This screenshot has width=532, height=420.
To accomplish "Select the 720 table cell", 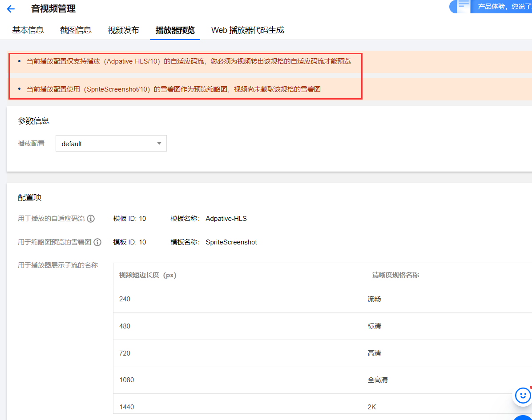I will point(125,353).
